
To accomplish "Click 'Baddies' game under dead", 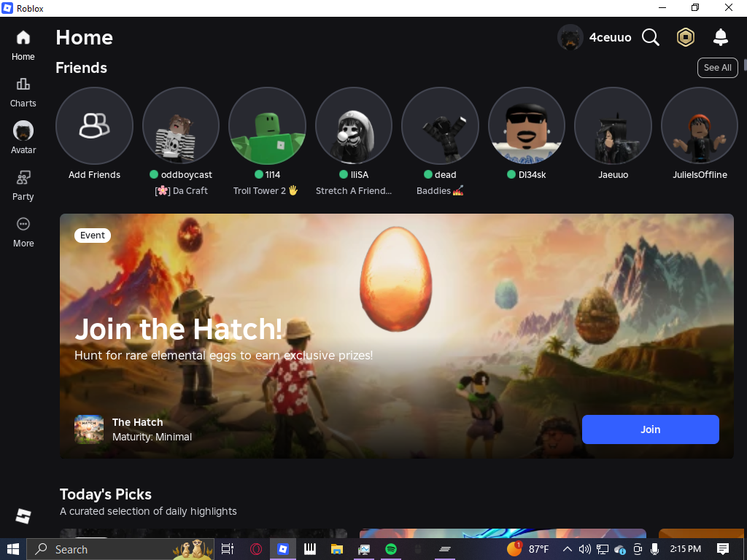I will pos(440,190).
